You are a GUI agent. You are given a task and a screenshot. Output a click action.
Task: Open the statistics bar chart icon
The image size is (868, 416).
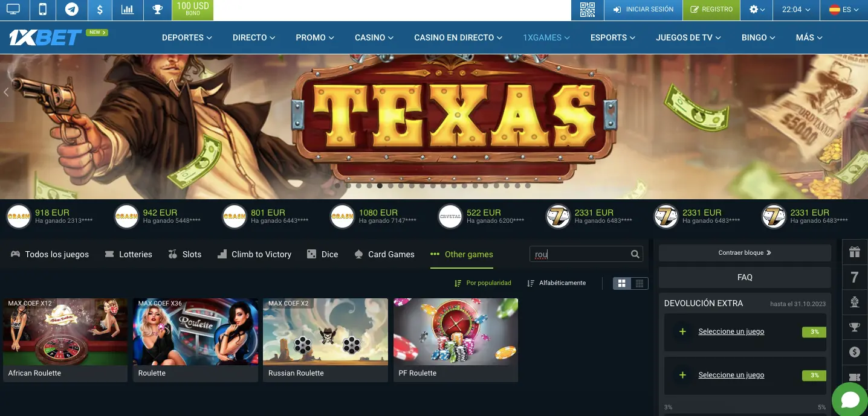coord(128,10)
